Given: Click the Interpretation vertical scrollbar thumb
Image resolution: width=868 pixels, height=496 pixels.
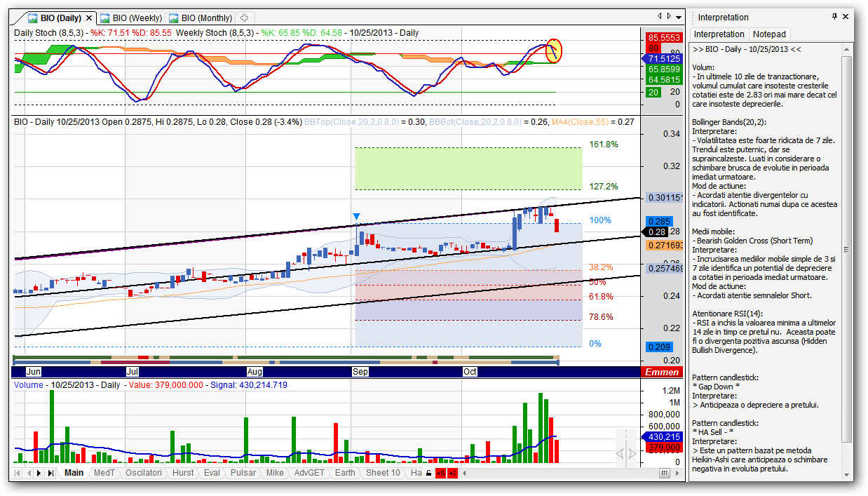Looking at the screenshot, I should pos(846,249).
